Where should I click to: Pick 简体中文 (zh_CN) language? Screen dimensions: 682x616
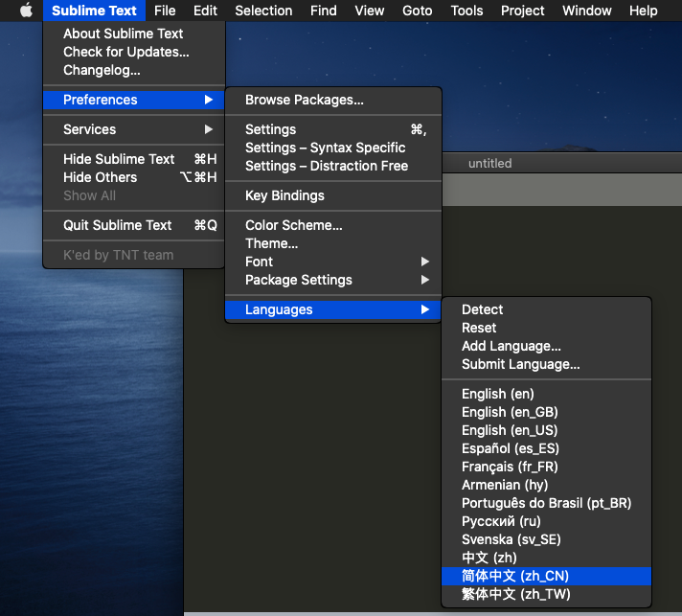(x=546, y=576)
